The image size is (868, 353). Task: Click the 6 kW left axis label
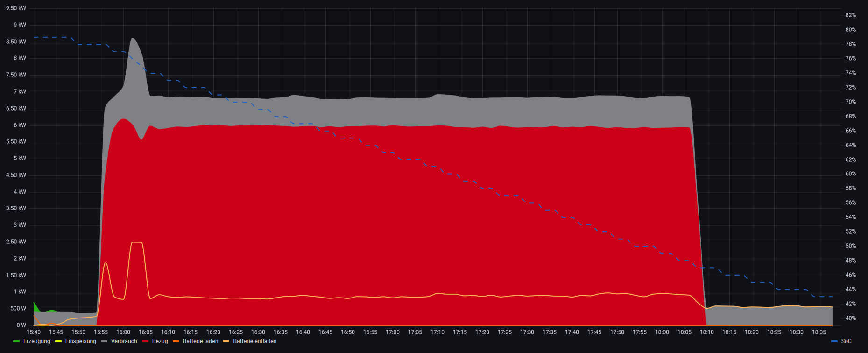pos(20,125)
